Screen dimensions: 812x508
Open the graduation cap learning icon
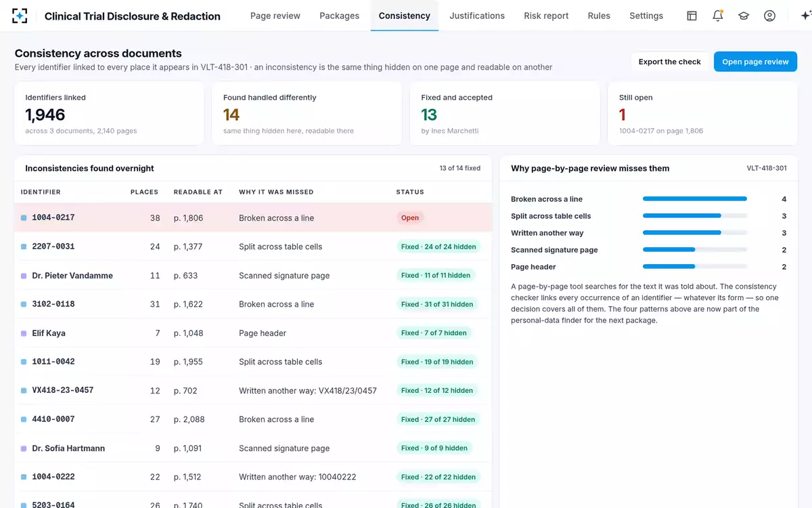(744, 16)
